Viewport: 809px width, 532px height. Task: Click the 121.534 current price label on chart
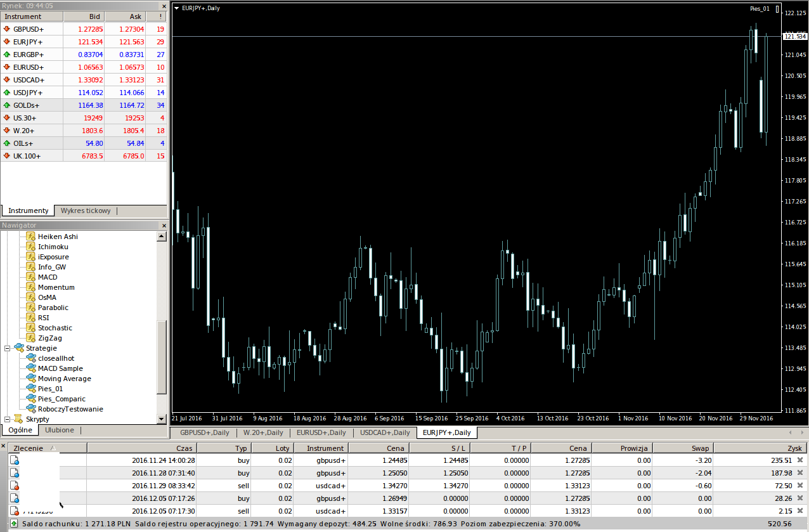tap(795, 36)
